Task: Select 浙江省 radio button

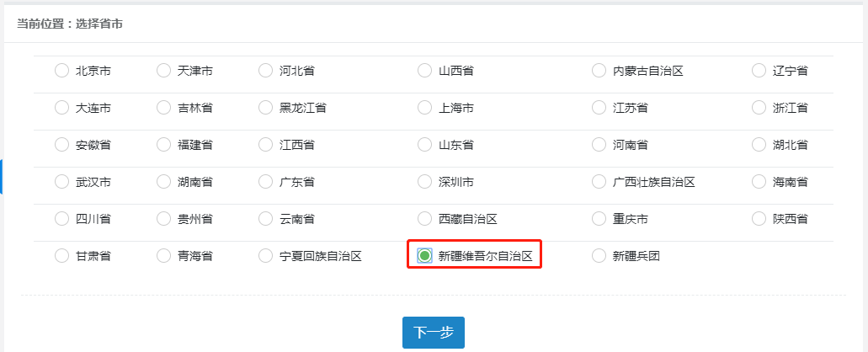Action: (759, 108)
